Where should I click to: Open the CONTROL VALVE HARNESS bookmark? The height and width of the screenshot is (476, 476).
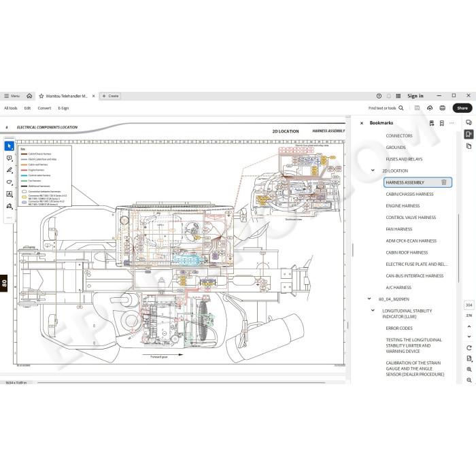pyautogui.click(x=411, y=218)
